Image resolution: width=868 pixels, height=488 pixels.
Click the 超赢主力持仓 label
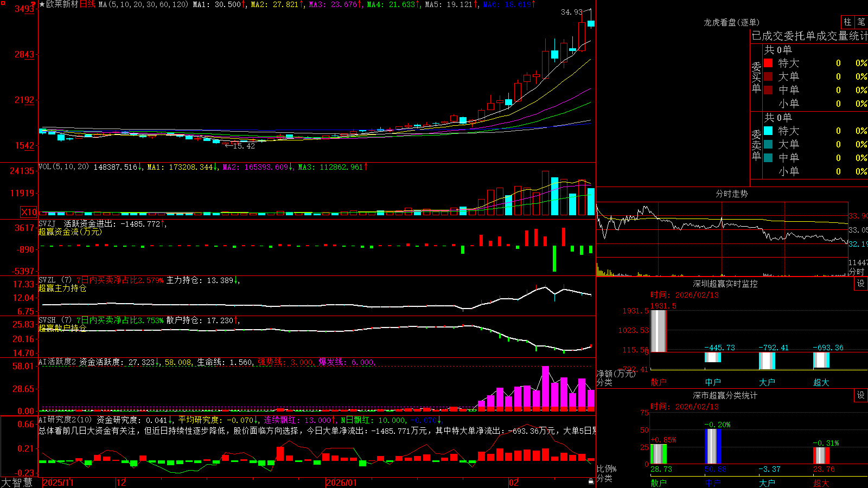tap(62, 288)
